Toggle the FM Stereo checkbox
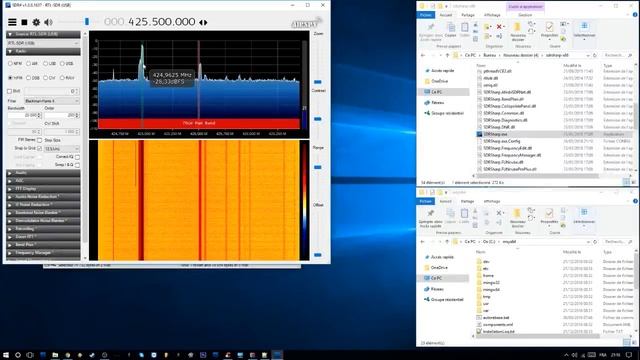 [40, 140]
